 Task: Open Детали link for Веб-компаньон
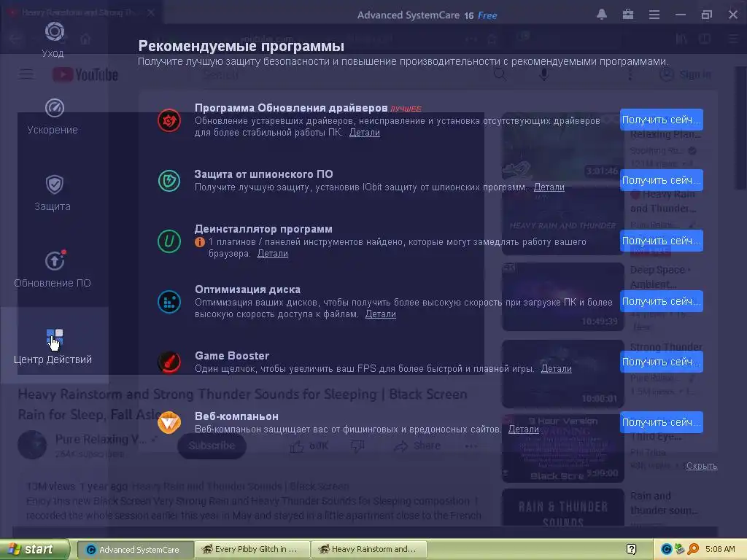tap(524, 429)
